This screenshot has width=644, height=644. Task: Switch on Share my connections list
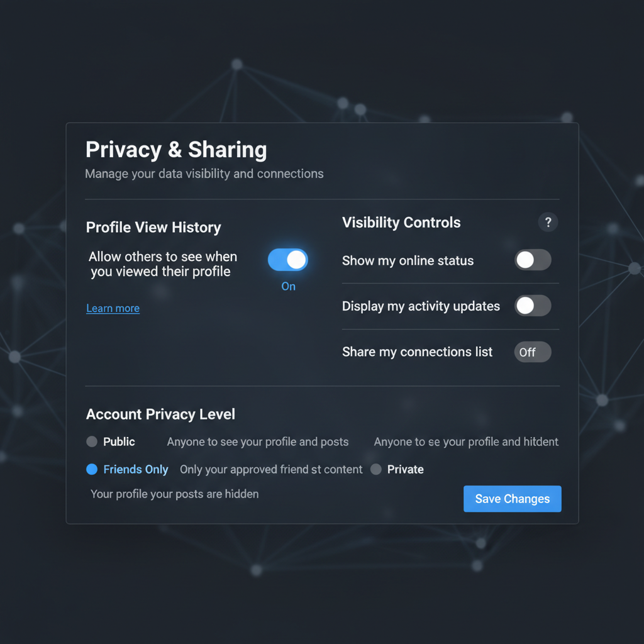point(533,352)
